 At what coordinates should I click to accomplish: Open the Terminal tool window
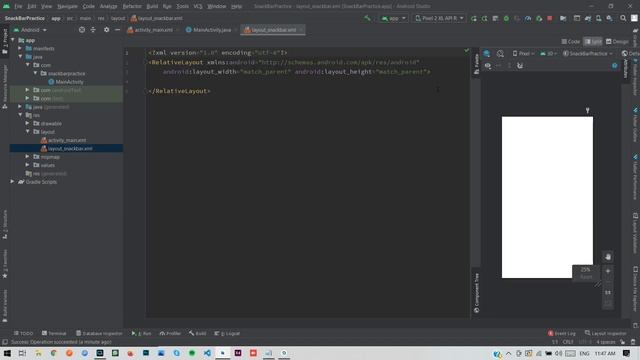point(54,333)
